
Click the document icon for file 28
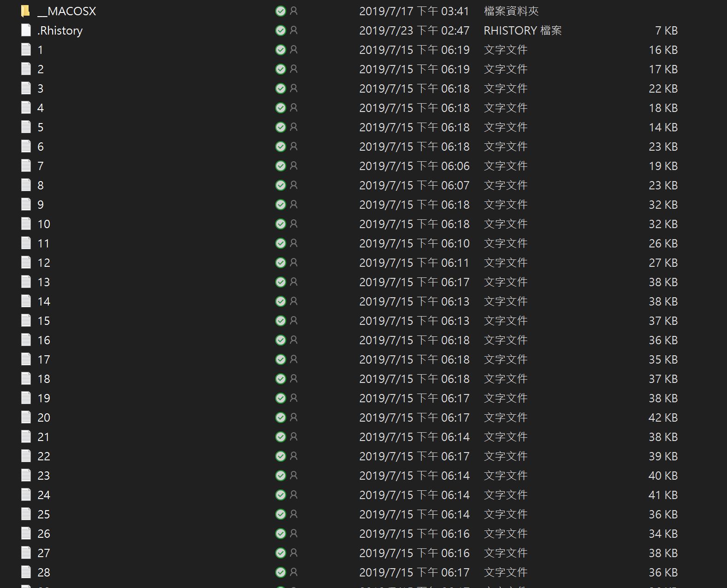(x=26, y=572)
